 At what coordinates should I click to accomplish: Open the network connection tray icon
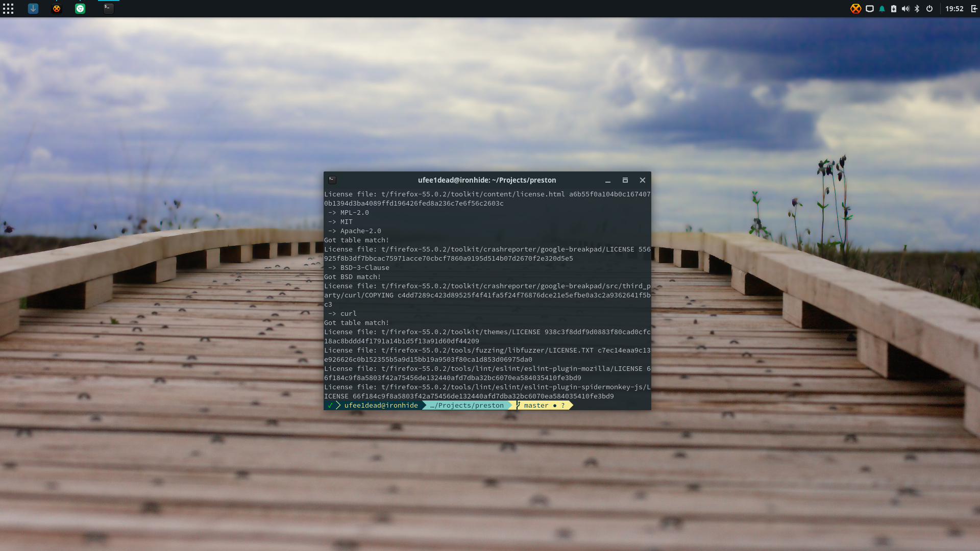[x=870, y=9]
